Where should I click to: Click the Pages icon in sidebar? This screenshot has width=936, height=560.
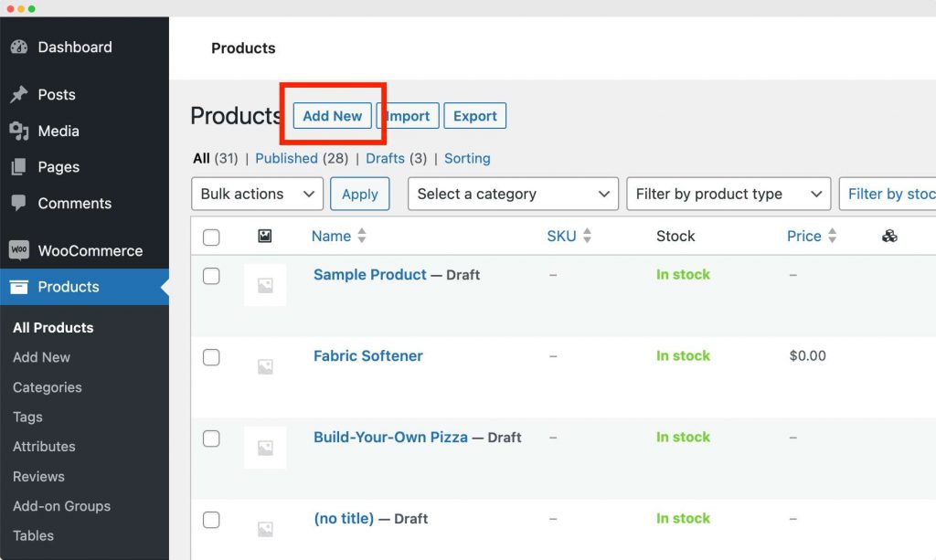click(19, 167)
